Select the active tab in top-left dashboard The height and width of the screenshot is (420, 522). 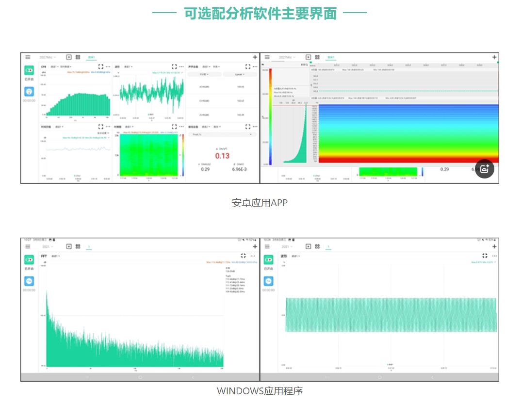tap(91, 57)
